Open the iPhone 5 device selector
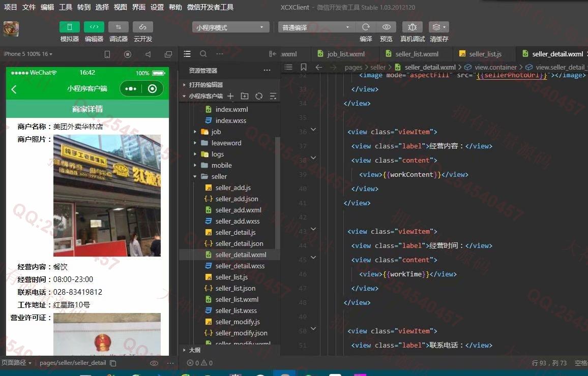This screenshot has height=376, width=588. [x=28, y=54]
